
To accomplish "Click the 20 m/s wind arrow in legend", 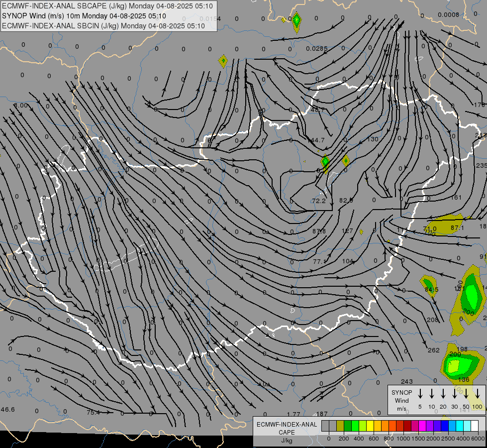I will (443, 393).
